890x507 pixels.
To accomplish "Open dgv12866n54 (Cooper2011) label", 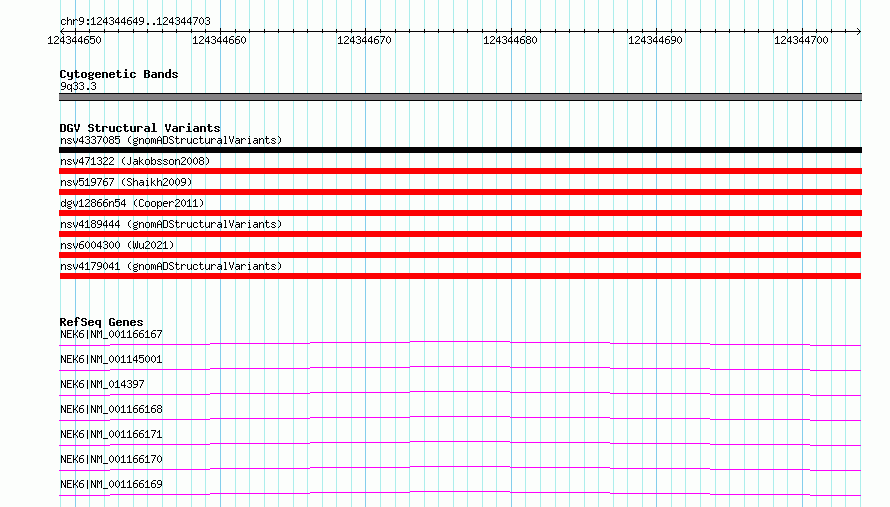I will (132, 203).
